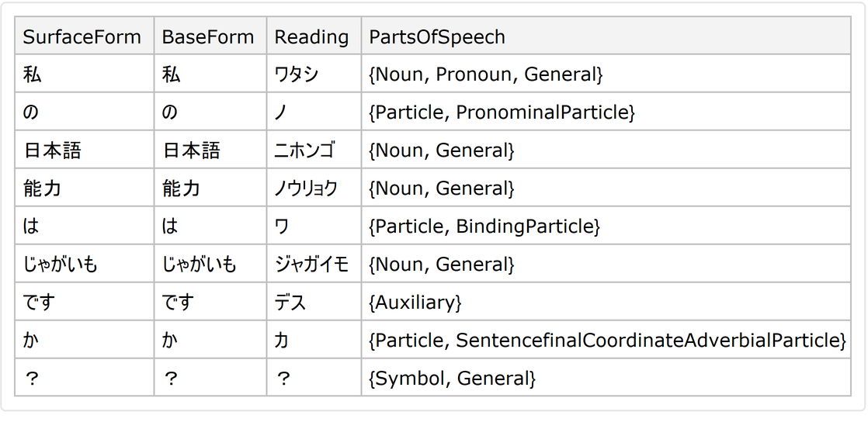Click the Reading column header
Image resolution: width=868 pixels, height=436 pixels.
pyautogui.click(x=312, y=36)
